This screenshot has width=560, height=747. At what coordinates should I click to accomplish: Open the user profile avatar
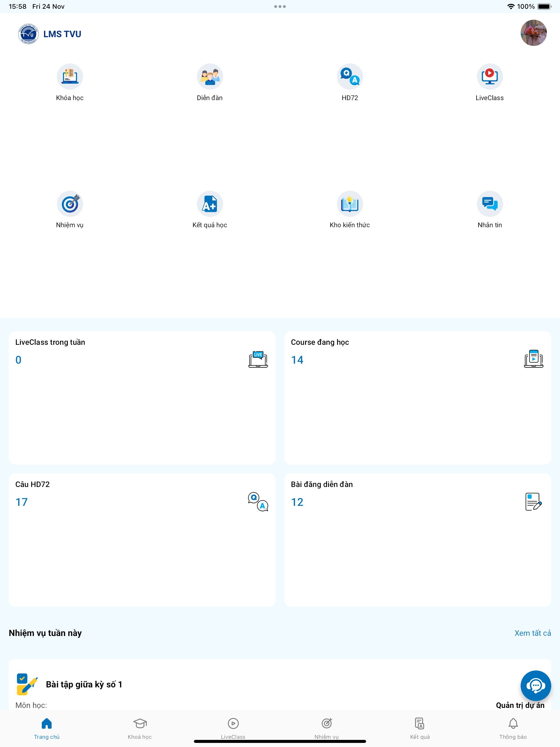(x=533, y=33)
